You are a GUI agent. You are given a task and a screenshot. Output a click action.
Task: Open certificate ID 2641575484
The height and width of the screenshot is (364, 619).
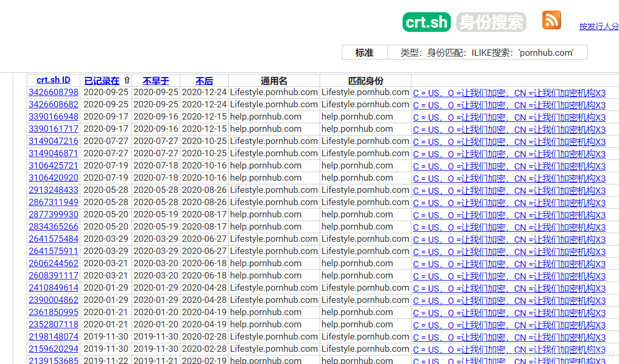[x=53, y=239]
